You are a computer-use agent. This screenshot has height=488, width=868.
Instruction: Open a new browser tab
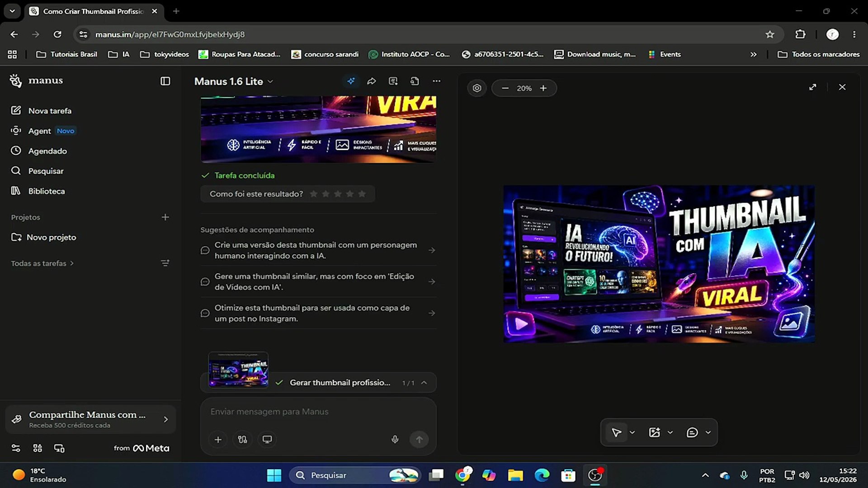176,11
